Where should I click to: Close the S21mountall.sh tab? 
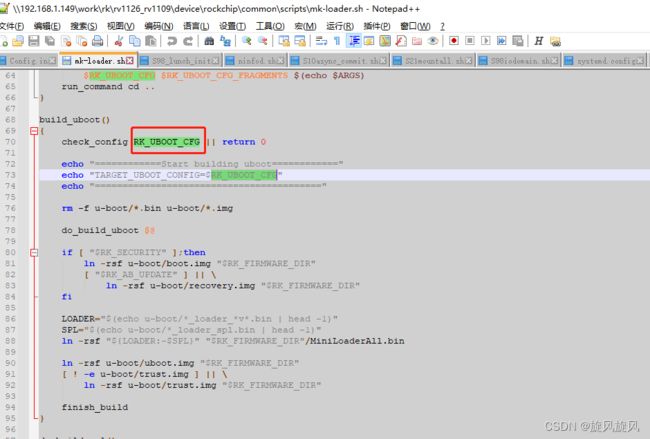468,61
